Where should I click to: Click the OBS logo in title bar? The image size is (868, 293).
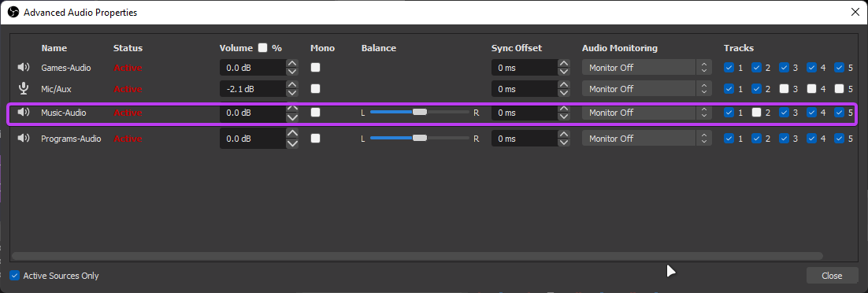point(13,12)
